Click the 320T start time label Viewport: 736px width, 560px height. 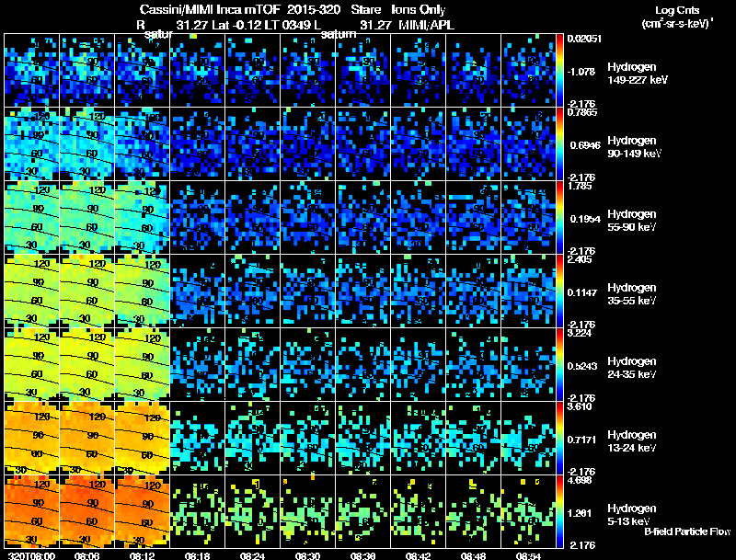tap(32, 555)
